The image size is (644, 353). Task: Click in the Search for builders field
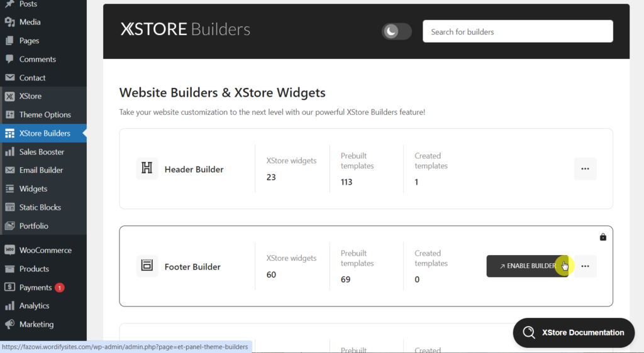coord(518,31)
